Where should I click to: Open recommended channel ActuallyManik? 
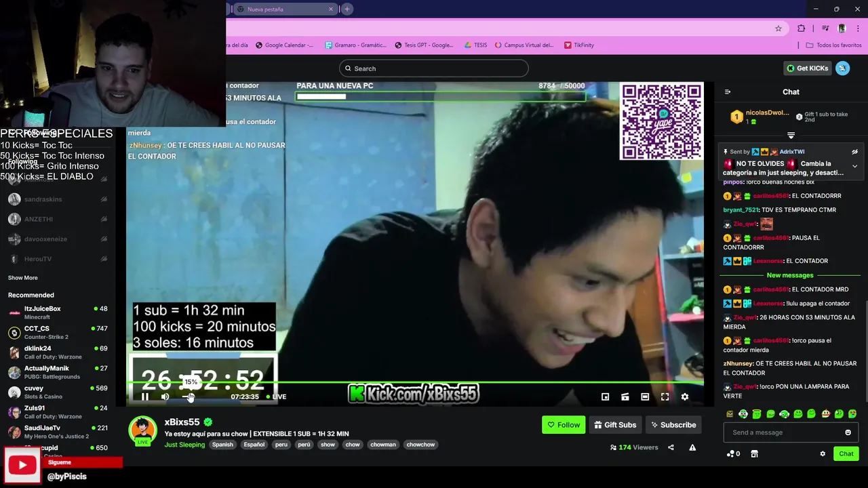pyautogui.click(x=58, y=372)
